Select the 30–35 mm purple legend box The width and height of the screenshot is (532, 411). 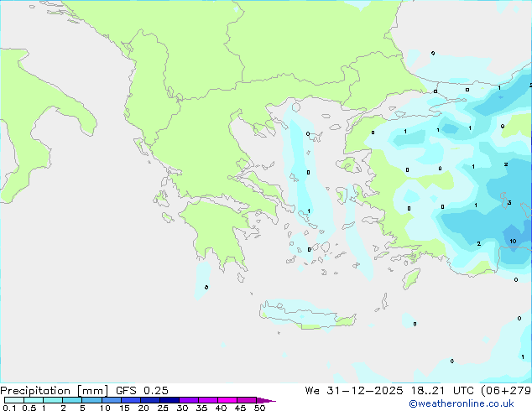189,400
